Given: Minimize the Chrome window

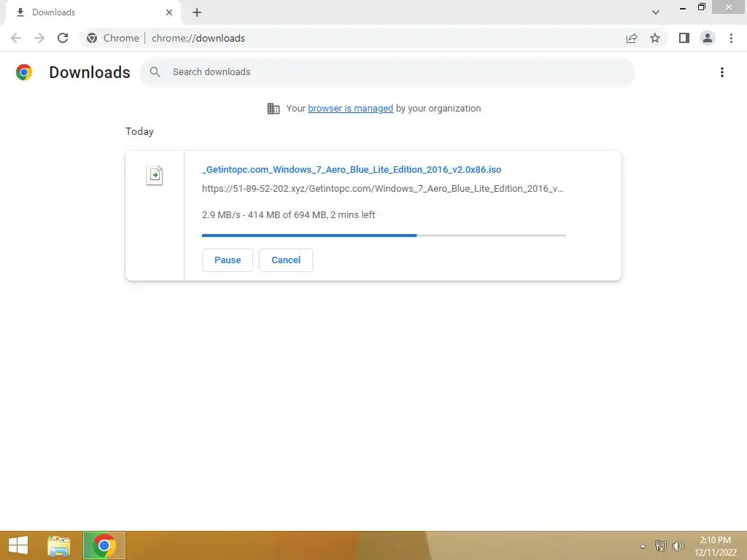Looking at the screenshot, I should (x=683, y=8).
